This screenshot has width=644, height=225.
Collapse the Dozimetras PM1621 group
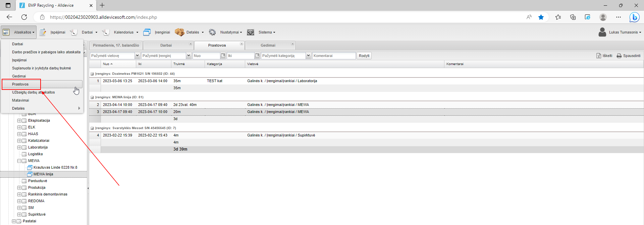click(92, 74)
